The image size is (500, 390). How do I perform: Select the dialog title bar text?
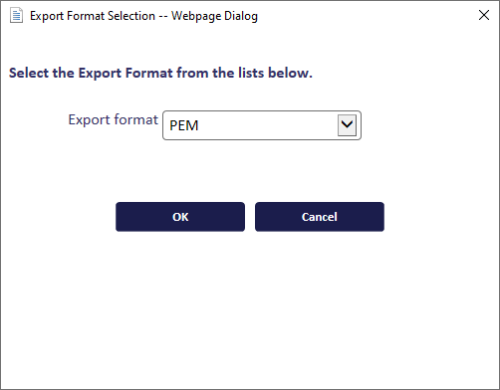tap(144, 16)
